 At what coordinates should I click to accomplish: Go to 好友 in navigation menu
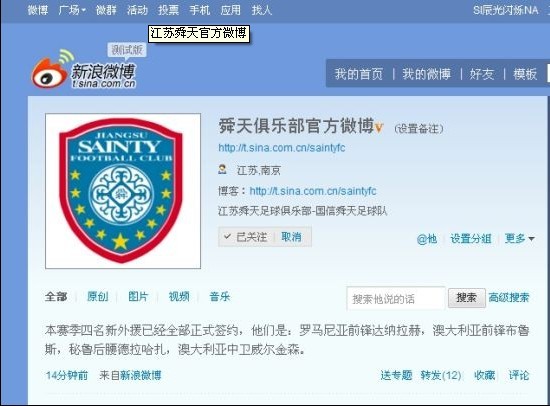[482, 74]
